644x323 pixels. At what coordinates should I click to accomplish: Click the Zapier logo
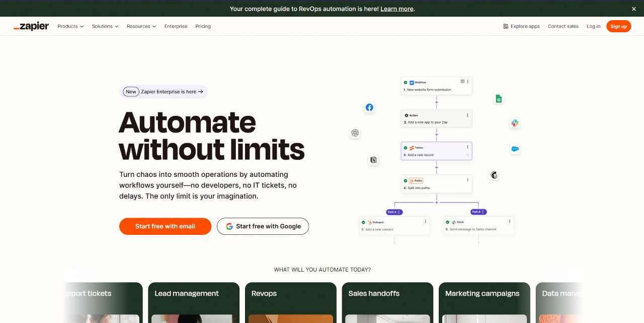tap(31, 26)
